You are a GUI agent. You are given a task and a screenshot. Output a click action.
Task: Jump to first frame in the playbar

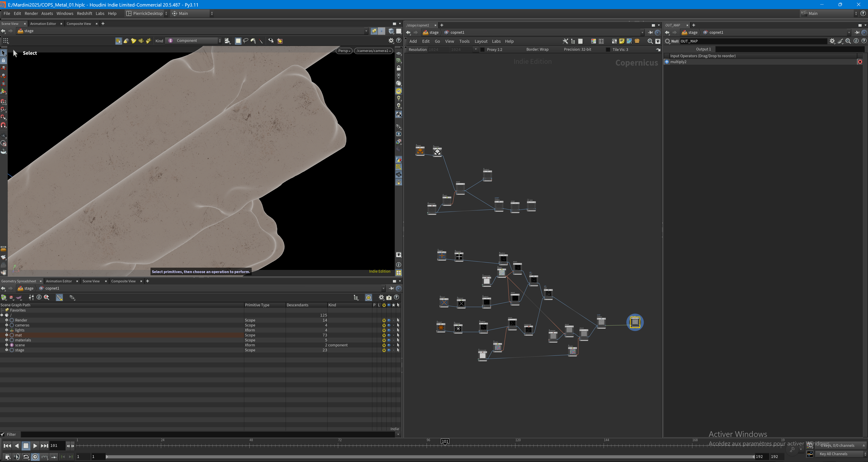pos(7,446)
